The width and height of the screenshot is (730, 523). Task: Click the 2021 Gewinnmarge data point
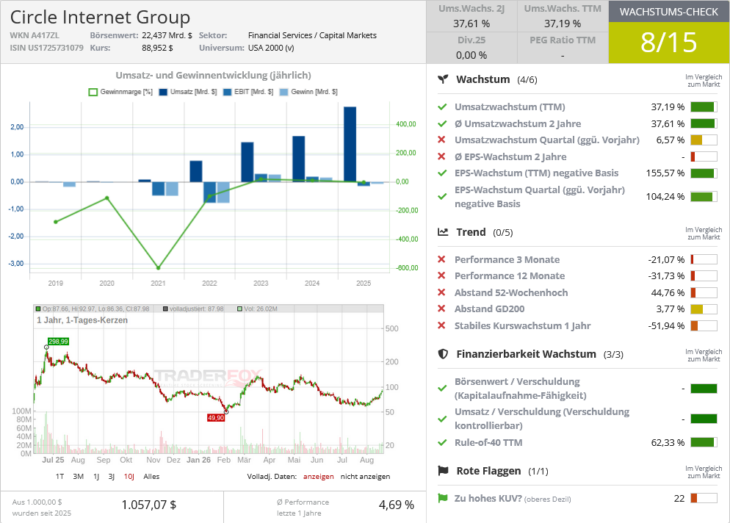(x=158, y=268)
